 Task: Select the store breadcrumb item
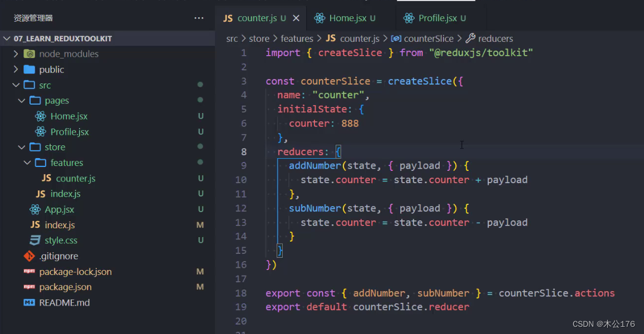point(259,38)
